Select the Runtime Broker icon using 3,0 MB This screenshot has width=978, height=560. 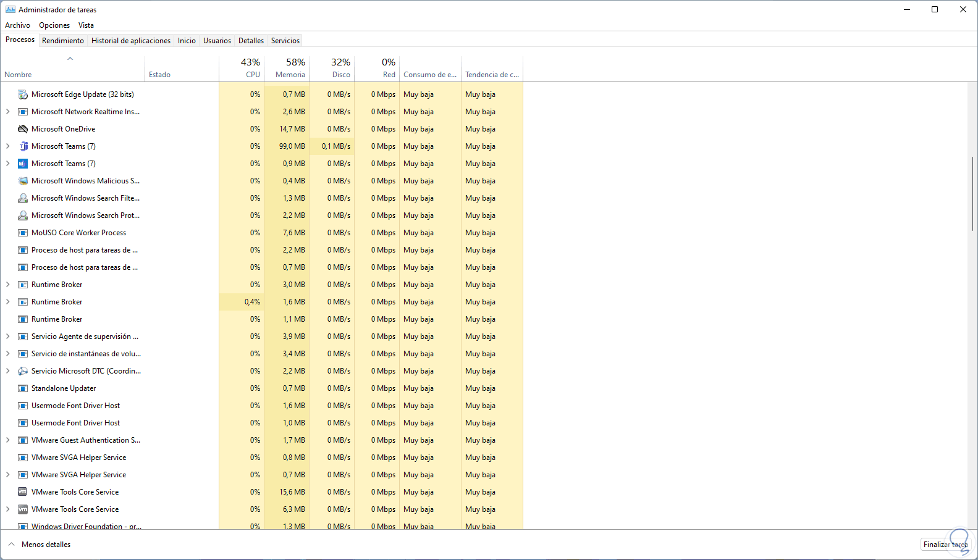pos(23,285)
